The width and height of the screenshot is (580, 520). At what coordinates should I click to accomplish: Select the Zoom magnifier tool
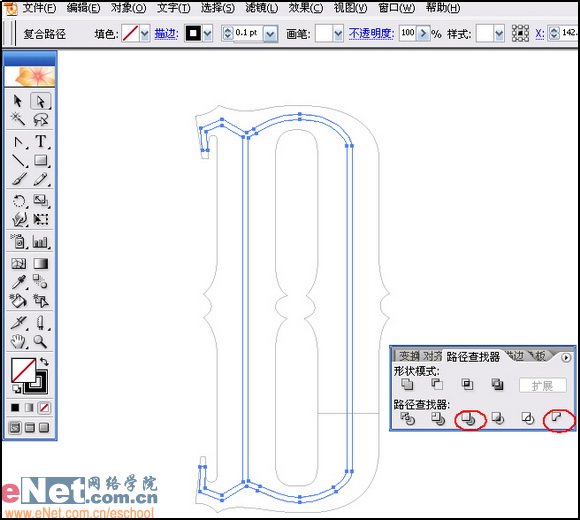click(x=40, y=341)
